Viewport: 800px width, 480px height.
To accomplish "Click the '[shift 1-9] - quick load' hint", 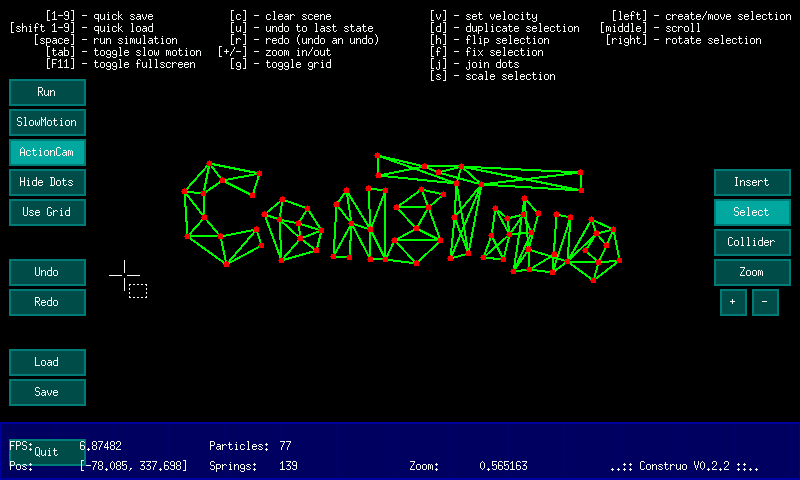I will click(82, 28).
